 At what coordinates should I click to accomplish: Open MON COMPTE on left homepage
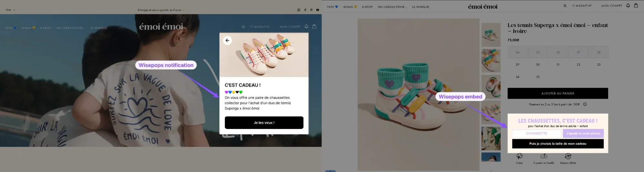pyautogui.click(x=290, y=27)
